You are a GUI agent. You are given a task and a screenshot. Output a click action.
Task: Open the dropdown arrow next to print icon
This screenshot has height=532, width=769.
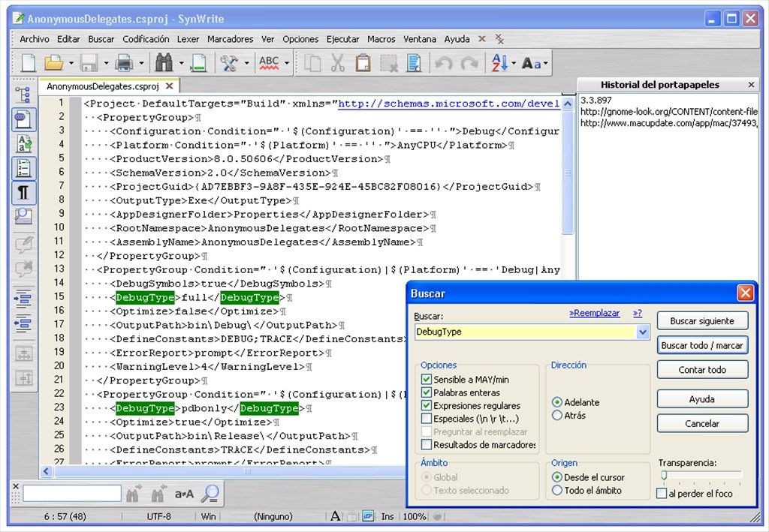pyautogui.click(x=141, y=63)
